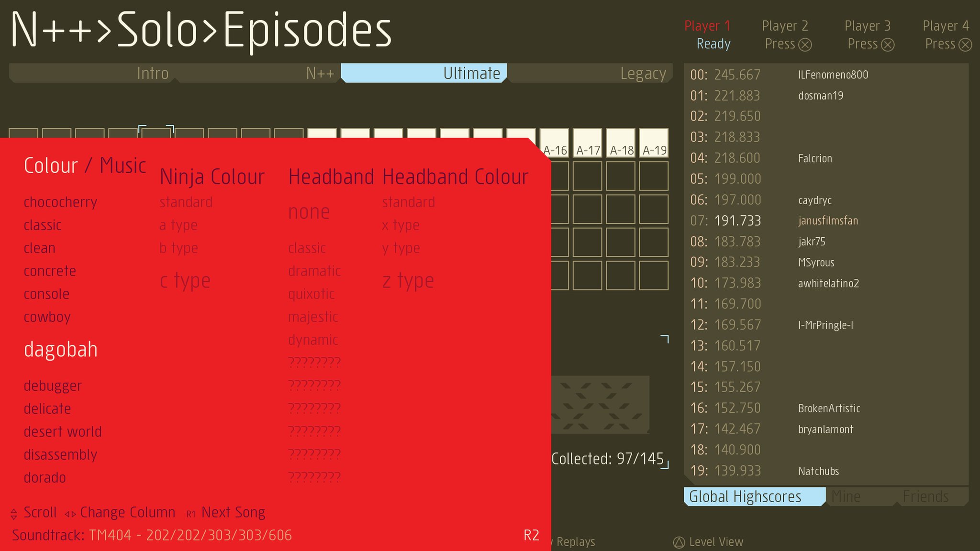Click the Player 2 press X button icon

tap(805, 45)
